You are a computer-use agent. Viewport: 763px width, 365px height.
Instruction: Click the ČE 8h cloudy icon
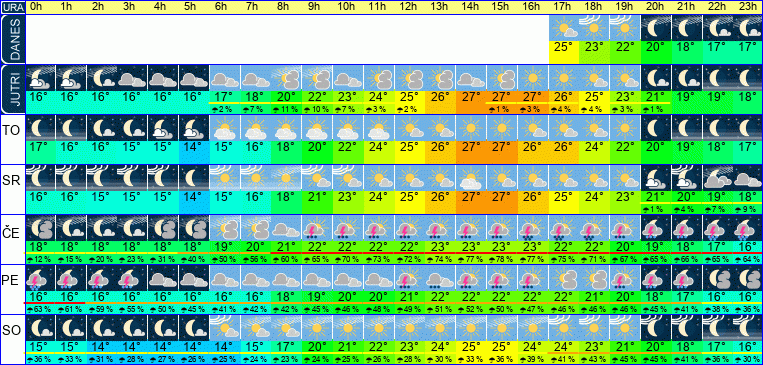(286, 228)
